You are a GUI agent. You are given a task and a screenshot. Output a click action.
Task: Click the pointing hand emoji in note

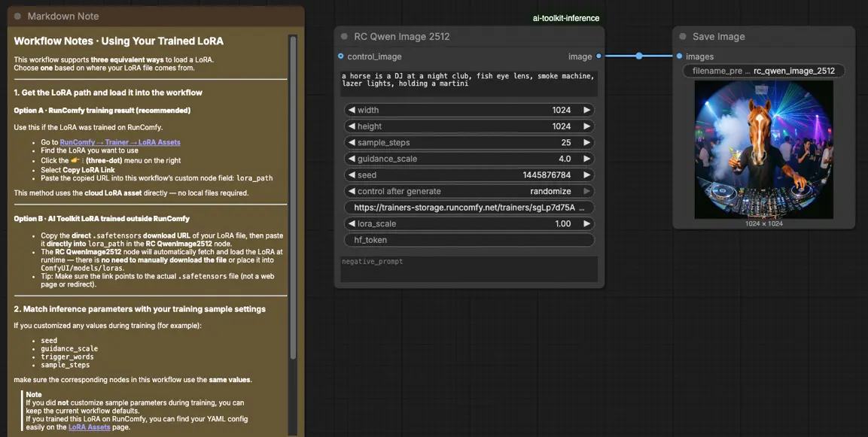coord(75,160)
